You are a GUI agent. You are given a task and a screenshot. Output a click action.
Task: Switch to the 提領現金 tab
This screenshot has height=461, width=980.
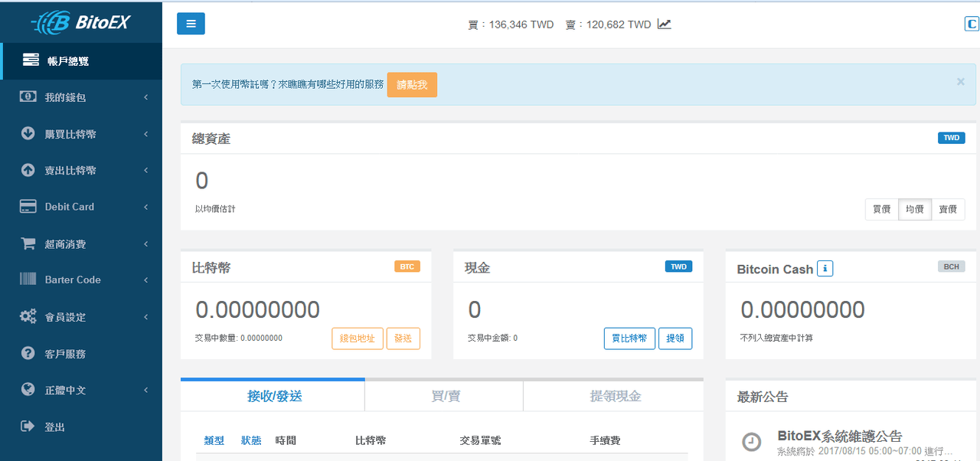(614, 396)
